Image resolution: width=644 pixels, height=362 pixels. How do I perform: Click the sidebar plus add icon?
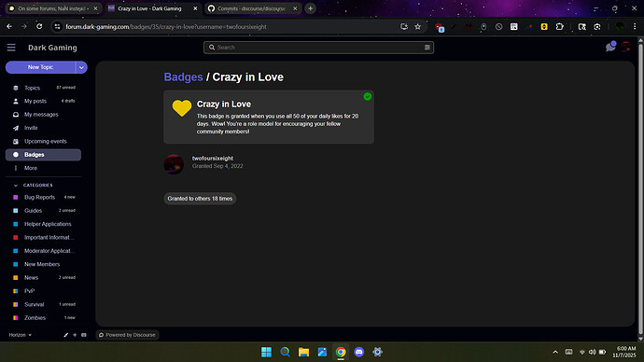pyautogui.click(x=75, y=335)
